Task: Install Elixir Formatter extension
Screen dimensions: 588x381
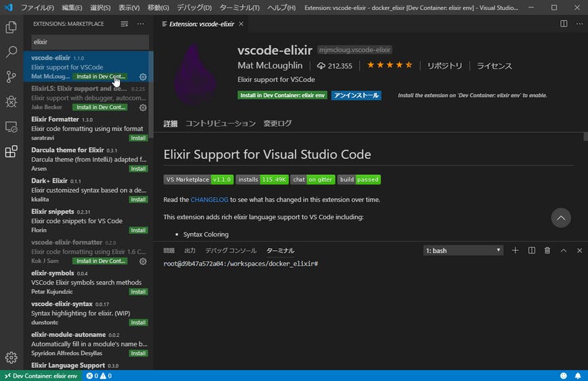Action: 138,138
